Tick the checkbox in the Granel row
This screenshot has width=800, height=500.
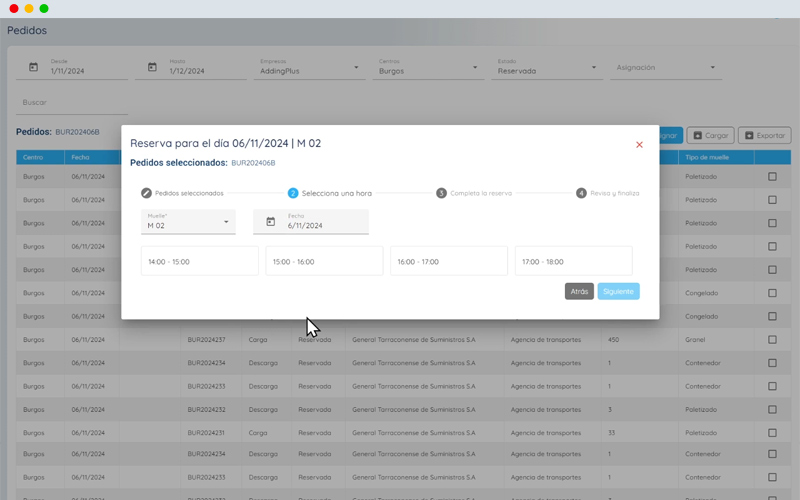(772, 340)
